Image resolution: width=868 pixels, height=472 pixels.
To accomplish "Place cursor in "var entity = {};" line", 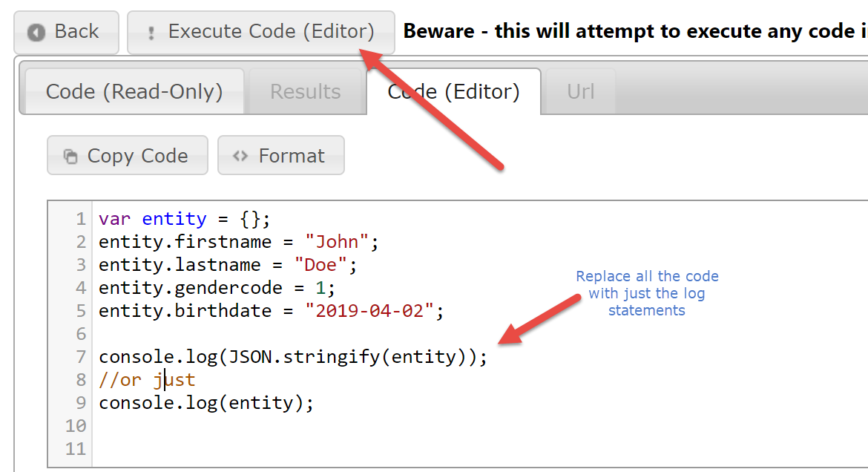I will click(x=185, y=220).
